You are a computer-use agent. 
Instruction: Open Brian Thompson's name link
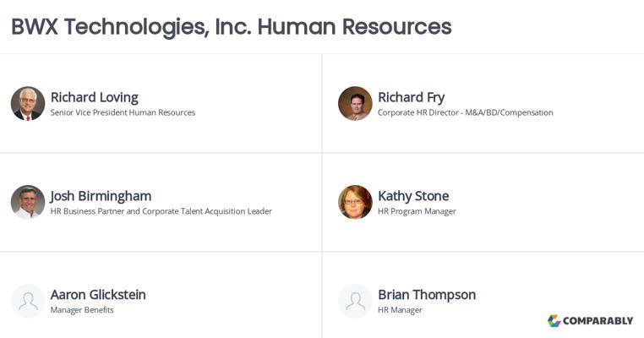pos(427,295)
